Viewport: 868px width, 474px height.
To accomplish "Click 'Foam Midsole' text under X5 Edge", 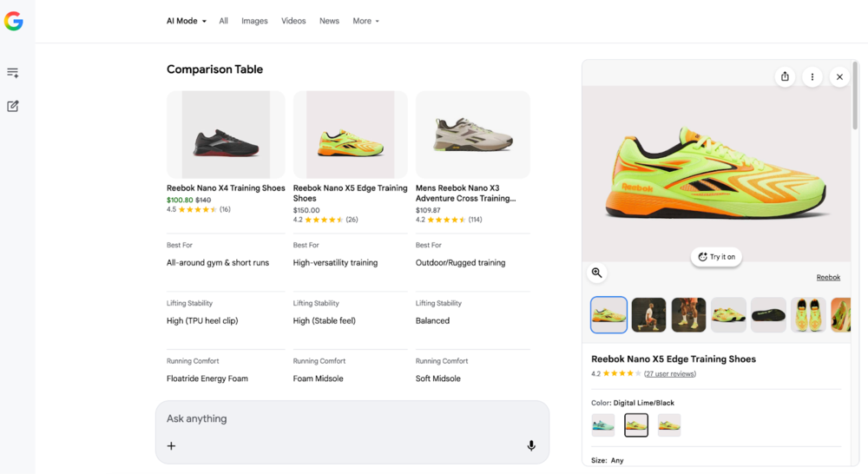I will pos(319,379).
